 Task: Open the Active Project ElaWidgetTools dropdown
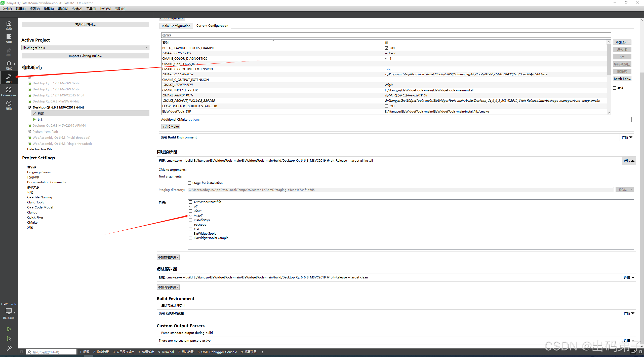pos(85,48)
